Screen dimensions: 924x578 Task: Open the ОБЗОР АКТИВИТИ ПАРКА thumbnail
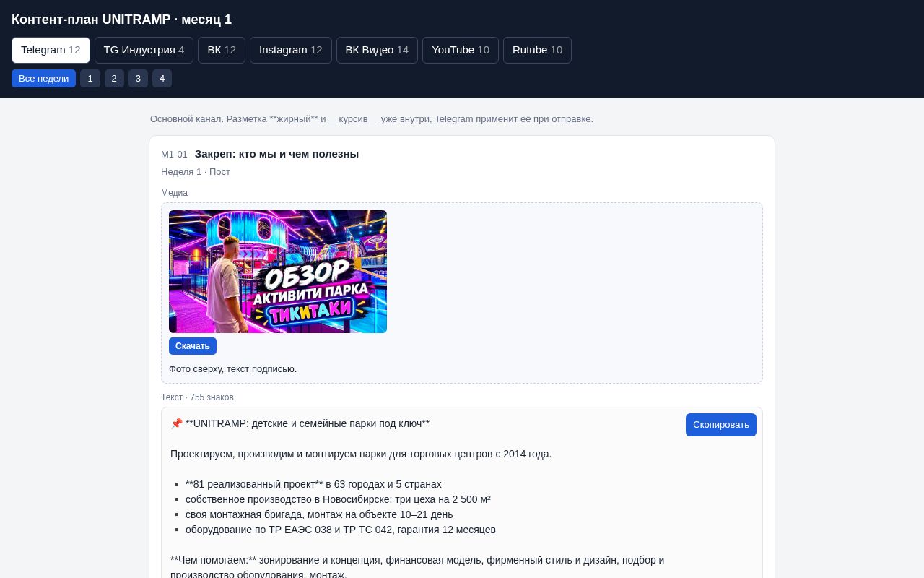tap(278, 272)
